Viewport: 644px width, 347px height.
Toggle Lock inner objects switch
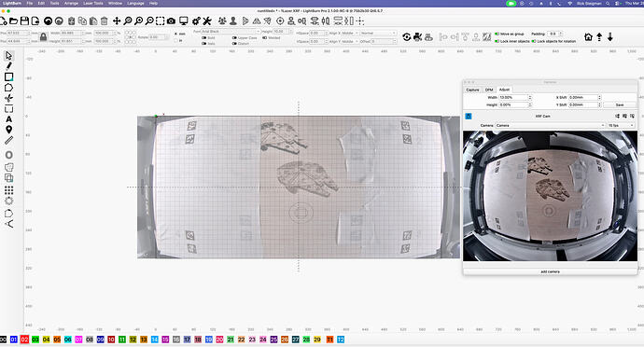[497, 41]
